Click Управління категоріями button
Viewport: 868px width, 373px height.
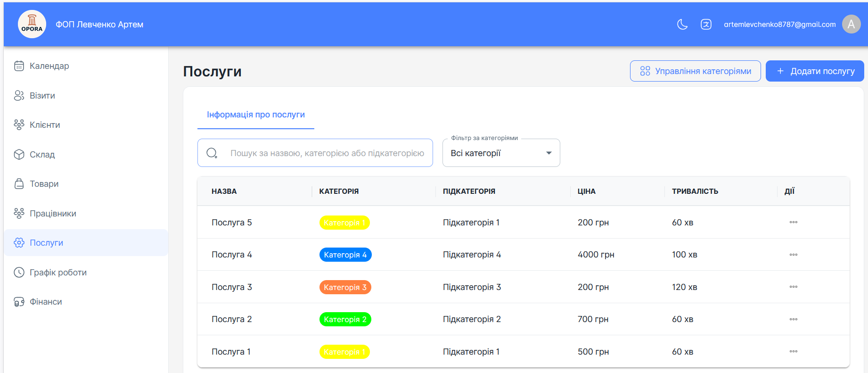[696, 71]
